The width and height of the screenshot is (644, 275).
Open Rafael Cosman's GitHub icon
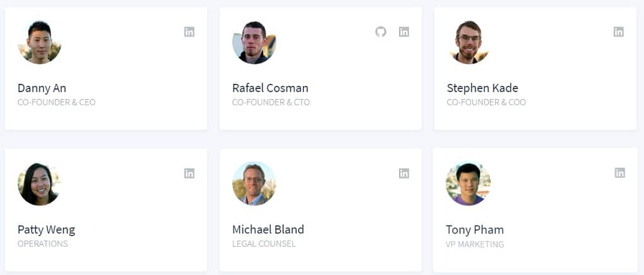tap(381, 32)
